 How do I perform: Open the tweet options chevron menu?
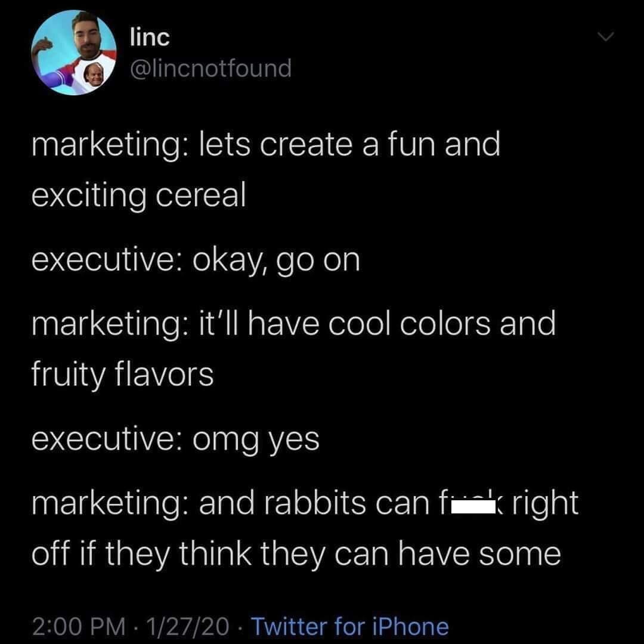click(606, 38)
